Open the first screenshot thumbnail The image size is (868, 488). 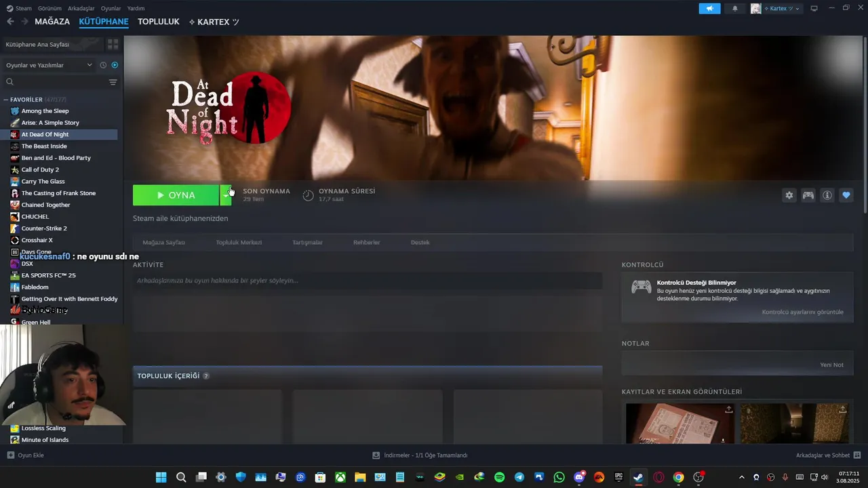(679, 424)
